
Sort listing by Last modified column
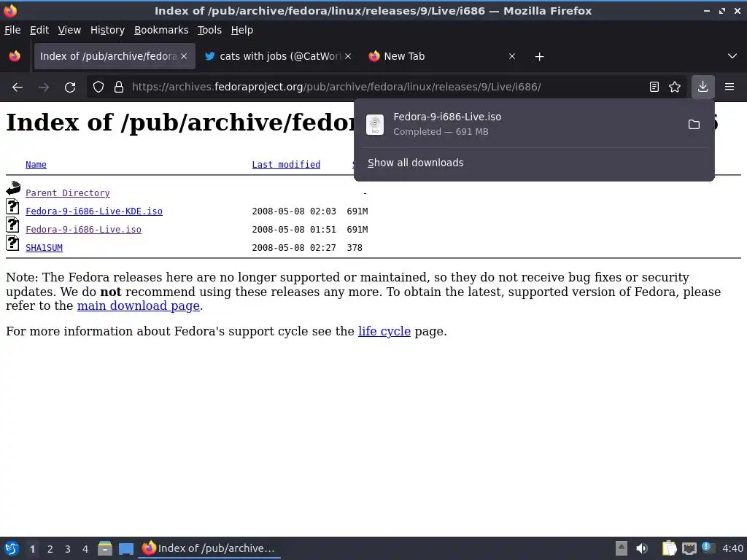286,165
